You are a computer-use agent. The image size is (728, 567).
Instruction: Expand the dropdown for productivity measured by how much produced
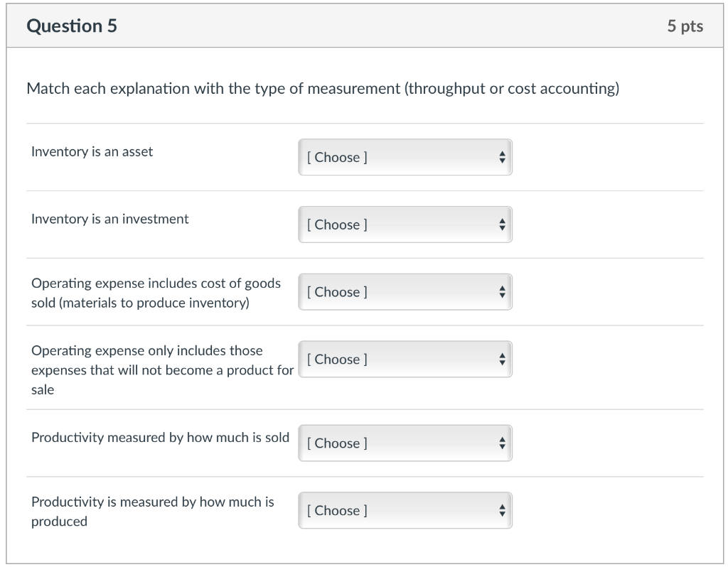[405, 511]
